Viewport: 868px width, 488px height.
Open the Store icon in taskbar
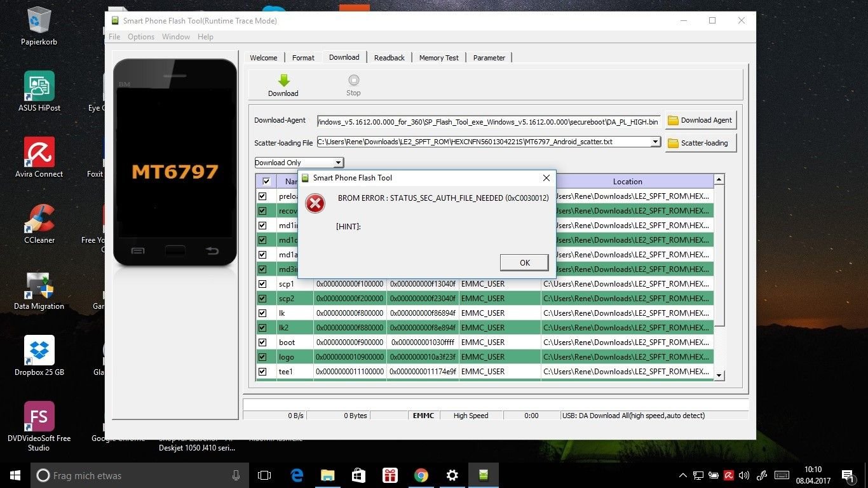(x=358, y=475)
